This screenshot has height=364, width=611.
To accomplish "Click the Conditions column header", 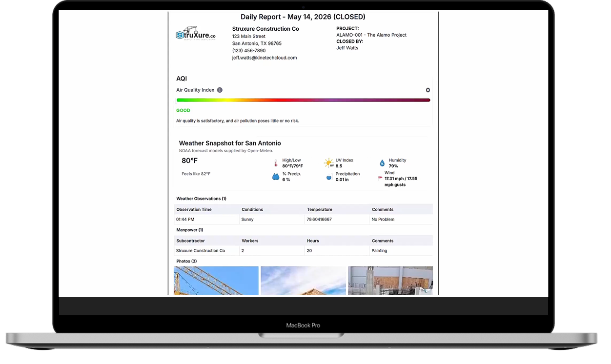I will pyautogui.click(x=252, y=209).
